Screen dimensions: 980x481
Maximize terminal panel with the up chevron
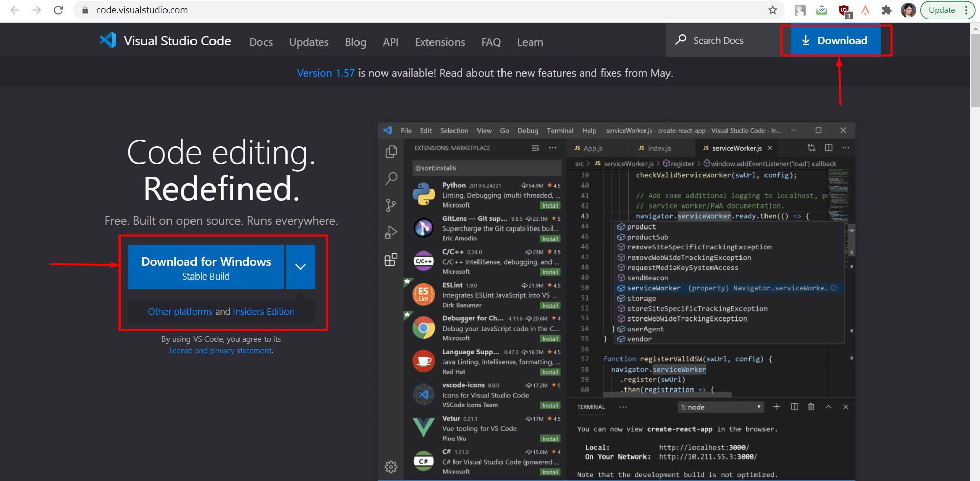point(828,407)
